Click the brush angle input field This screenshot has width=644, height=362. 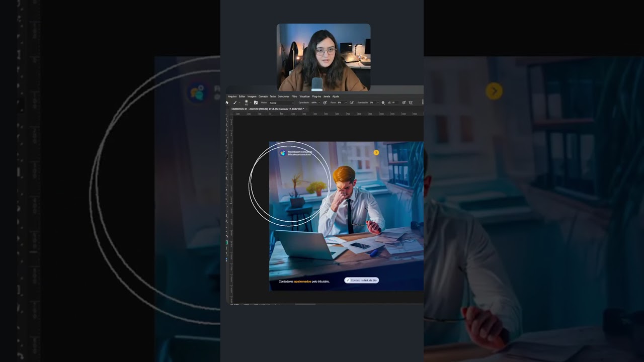[395, 103]
